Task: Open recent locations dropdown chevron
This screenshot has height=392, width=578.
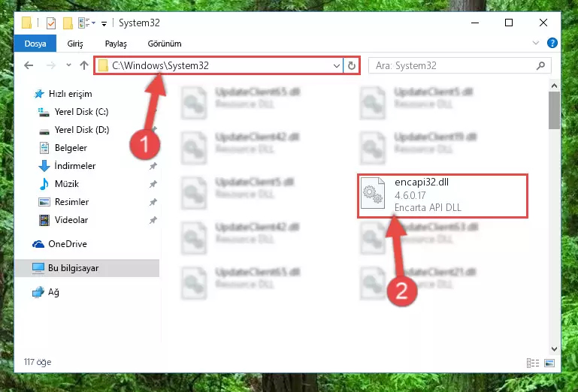Action: point(68,65)
